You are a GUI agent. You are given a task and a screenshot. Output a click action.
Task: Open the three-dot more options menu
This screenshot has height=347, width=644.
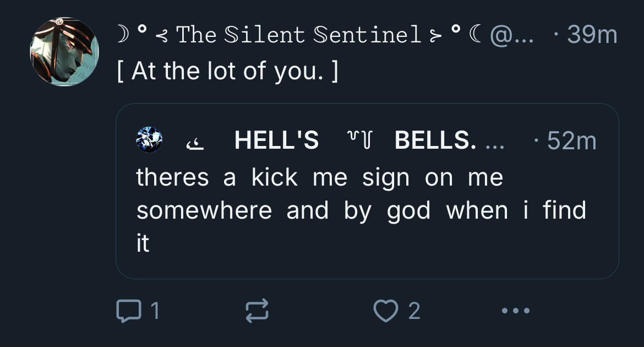coord(516,311)
